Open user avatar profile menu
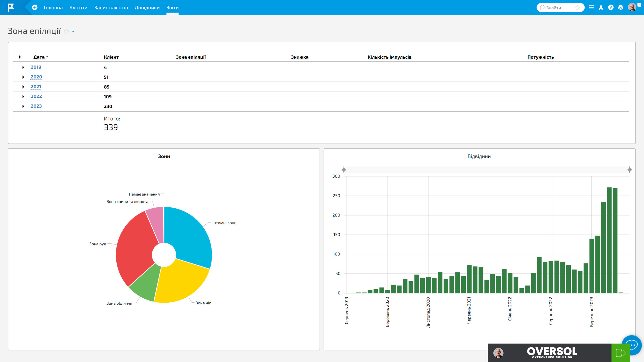The width and height of the screenshot is (644, 362). click(x=632, y=7)
